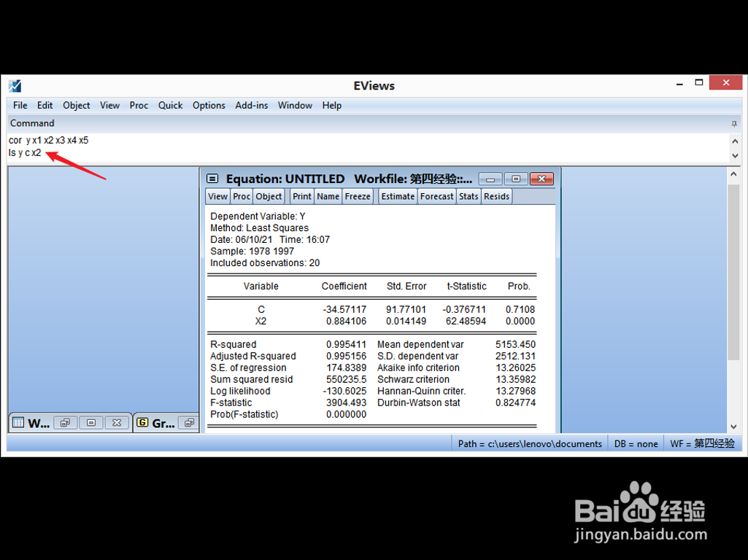The width and height of the screenshot is (748, 560).
Task: Click the C coefficient value -34.57117
Action: pyautogui.click(x=344, y=310)
